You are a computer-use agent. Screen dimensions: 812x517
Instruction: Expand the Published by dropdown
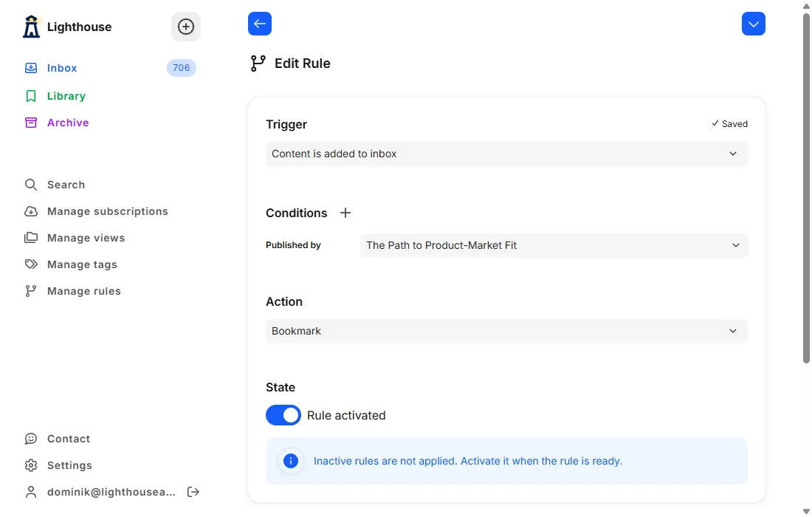pyautogui.click(x=554, y=245)
